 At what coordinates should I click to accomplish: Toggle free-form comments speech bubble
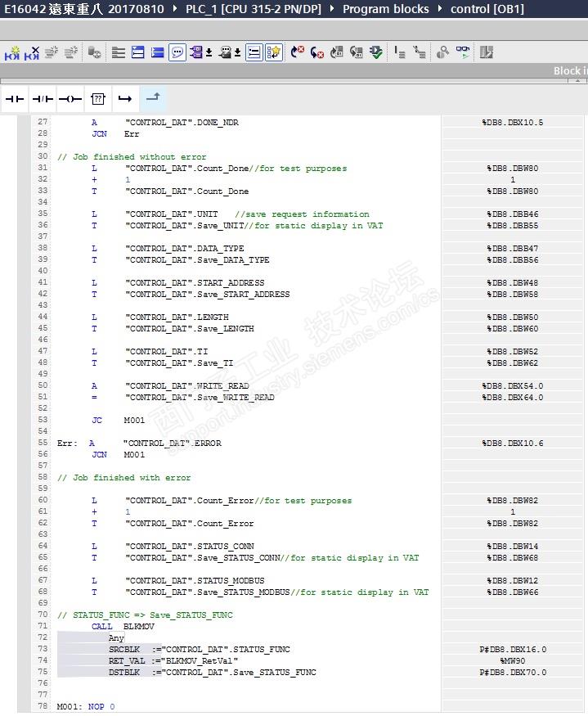tap(177, 52)
